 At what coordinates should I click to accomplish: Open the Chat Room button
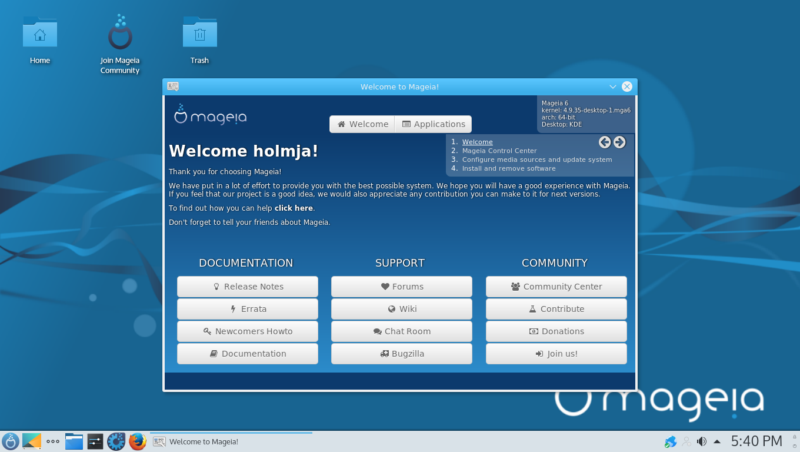[402, 332]
